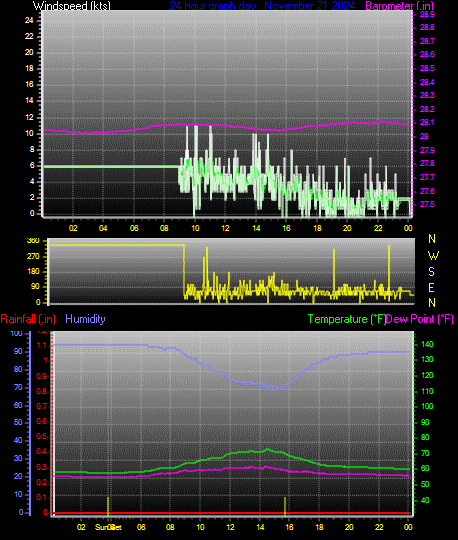The height and width of the screenshot is (540, 458).
Task: Click the '24 hour graph day : November 21 2024' heading
Action: click(262, 6)
